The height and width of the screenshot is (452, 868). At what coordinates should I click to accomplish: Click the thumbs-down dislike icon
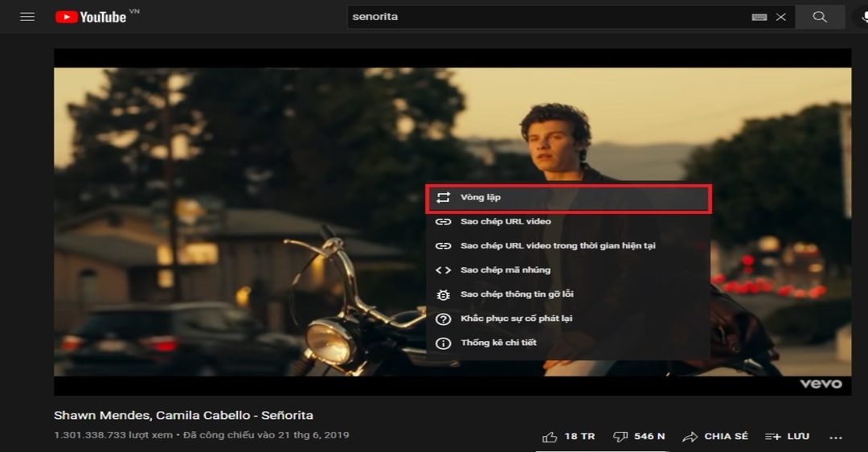pos(620,437)
